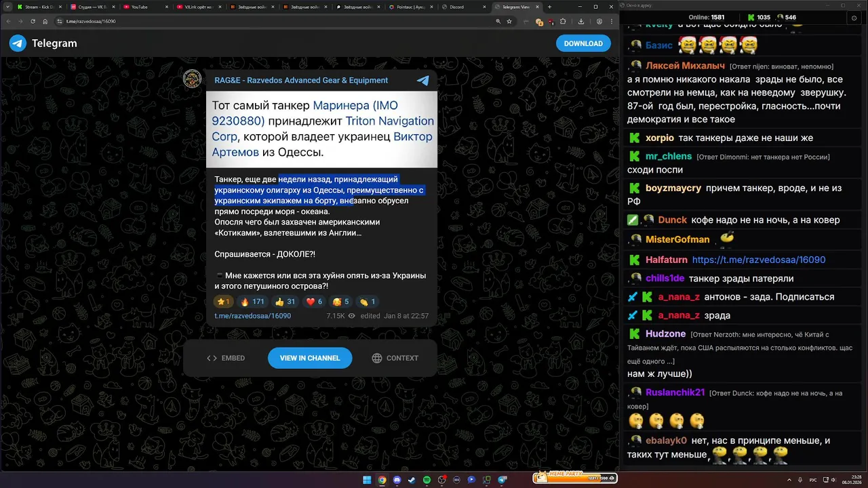The height and width of the screenshot is (488, 868).
Task: Open the chat settings gear icon
Action: pos(854,18)
